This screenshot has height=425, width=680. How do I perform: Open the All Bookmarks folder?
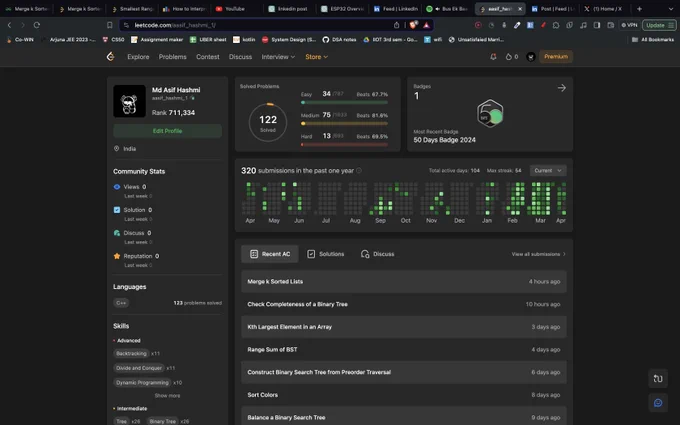[653, 39]
